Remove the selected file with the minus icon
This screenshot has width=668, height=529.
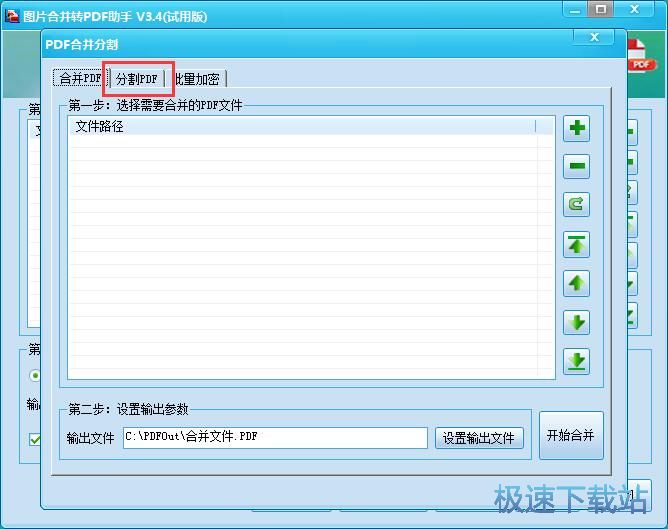tap(576, 166)
